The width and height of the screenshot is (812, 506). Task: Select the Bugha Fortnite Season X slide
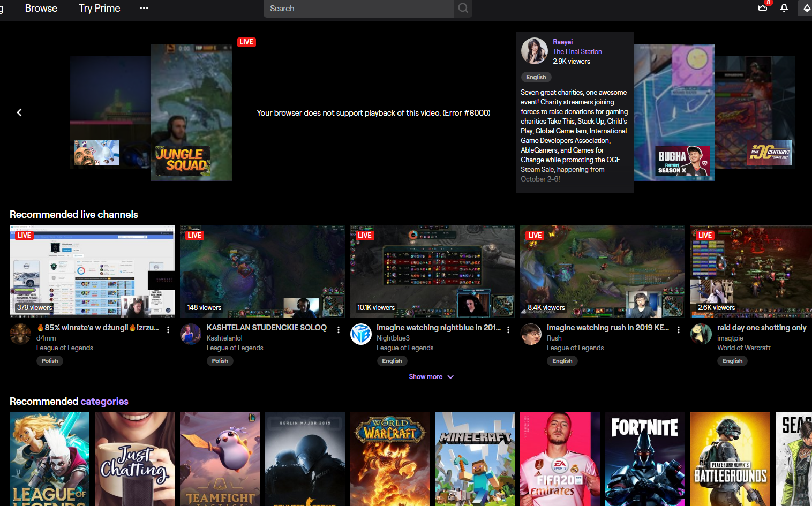tap(674, 112)
